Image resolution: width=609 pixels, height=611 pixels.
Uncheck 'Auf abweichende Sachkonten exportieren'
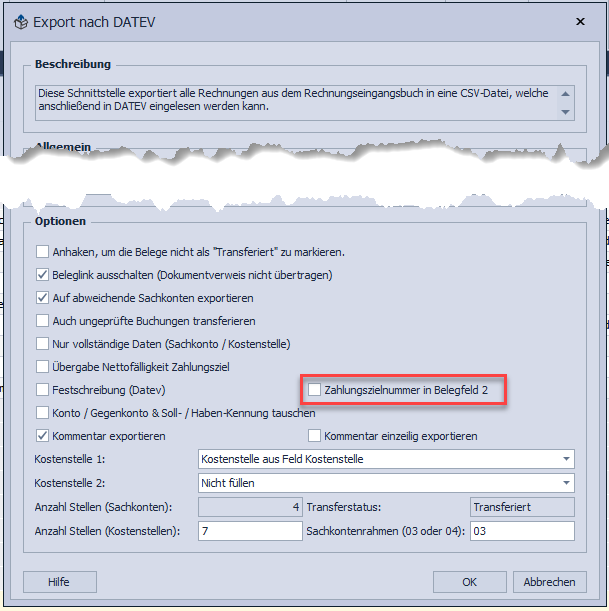[43, 298]
